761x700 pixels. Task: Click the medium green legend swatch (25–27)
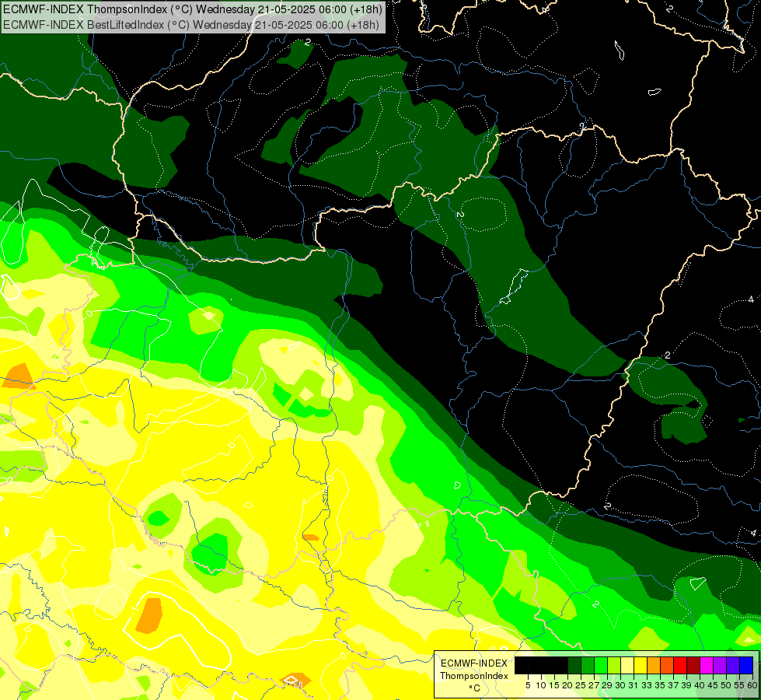588,665
